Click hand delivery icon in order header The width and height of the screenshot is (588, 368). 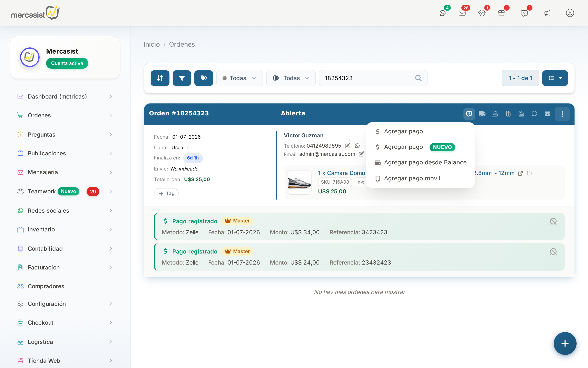point(495,114)
